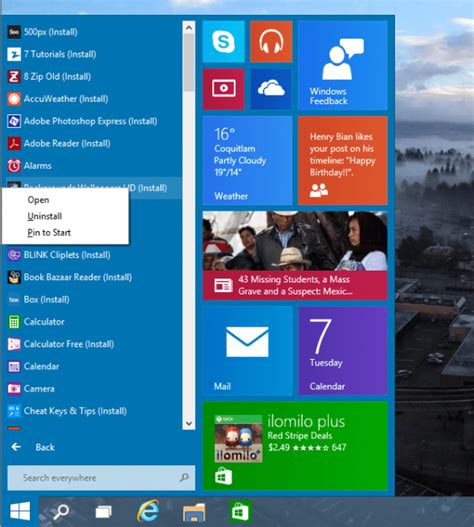Image resolution: width=474 pixels, height=527 pixels.
Task: Open the Windows Feedback tile
Action: 343,65
